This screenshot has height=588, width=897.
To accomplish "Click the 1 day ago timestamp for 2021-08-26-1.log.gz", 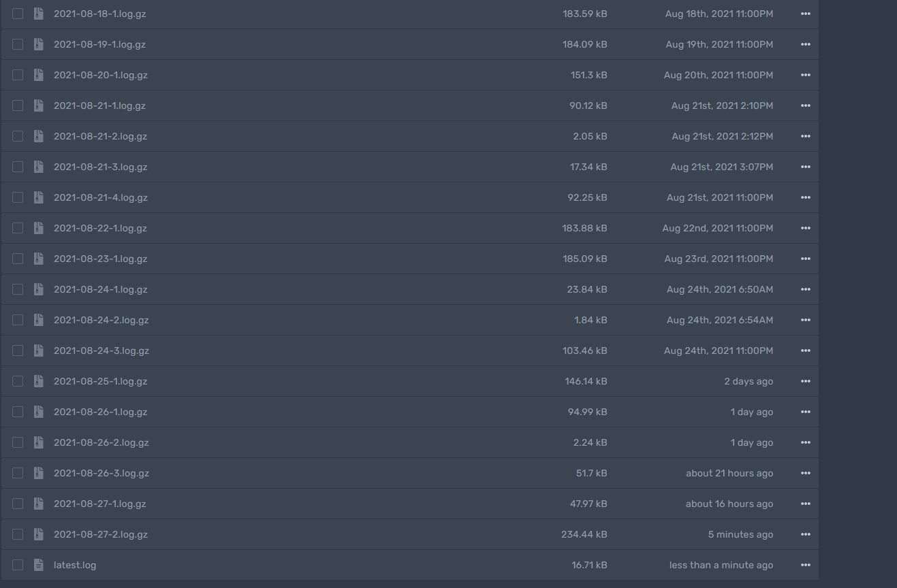I will coord(752,412).
